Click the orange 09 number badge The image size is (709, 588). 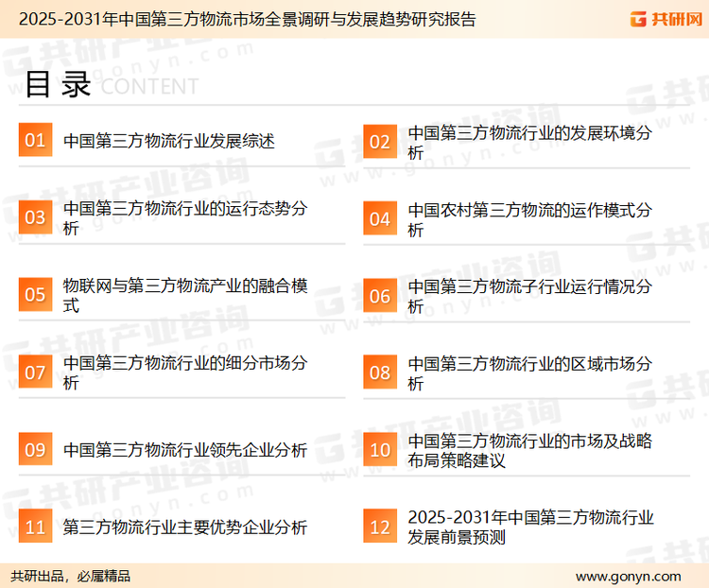tap(35, 449)
